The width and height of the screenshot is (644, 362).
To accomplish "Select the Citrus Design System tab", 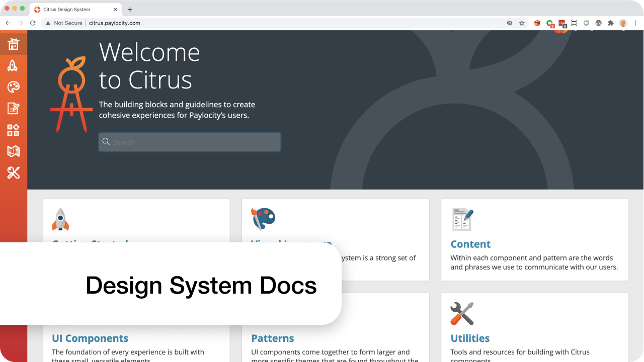I will tap(75, 9).
